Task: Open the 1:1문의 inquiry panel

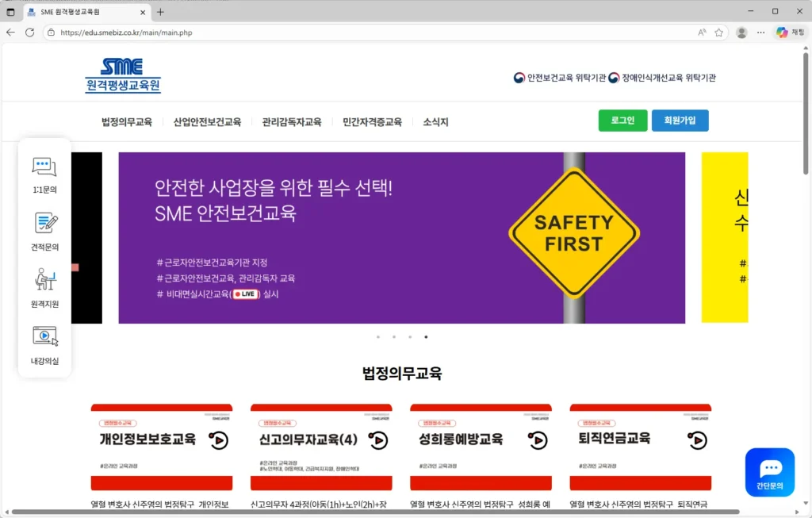Action: coord(44,173)
